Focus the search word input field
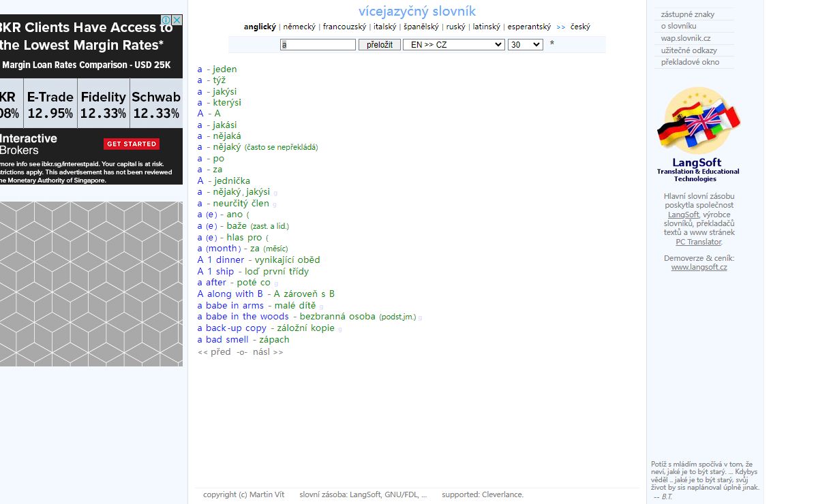The height and width of the screenshot is (504, 818). [x=318, y=44]
